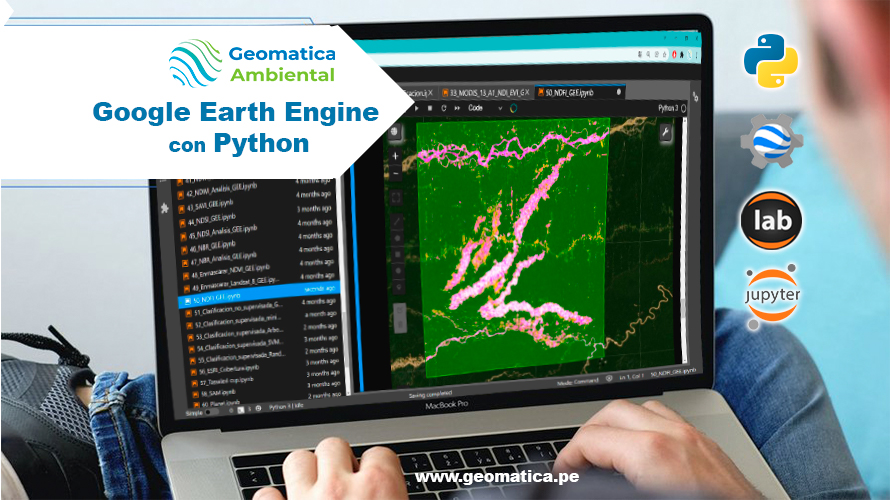This screenshot has width=890, height=500.
Task: Open the map wrench toolbar
Action: click(x=665, y=131)
